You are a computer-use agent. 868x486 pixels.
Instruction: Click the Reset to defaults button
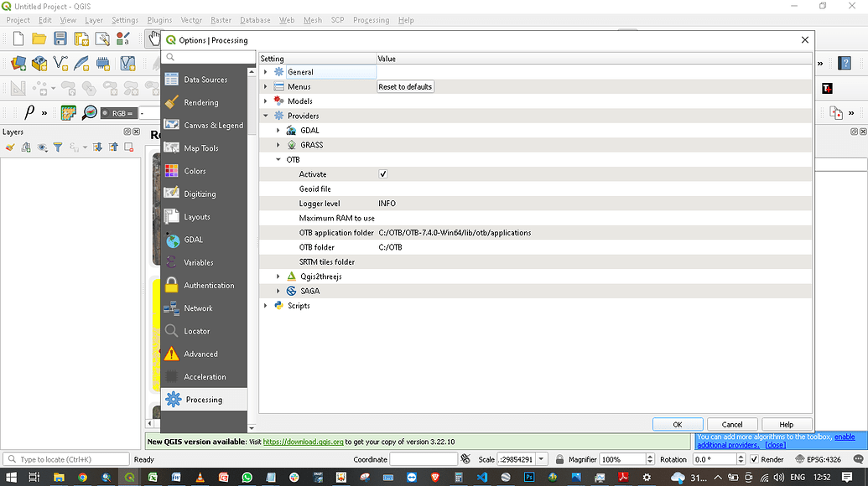(x=405, y=86)
